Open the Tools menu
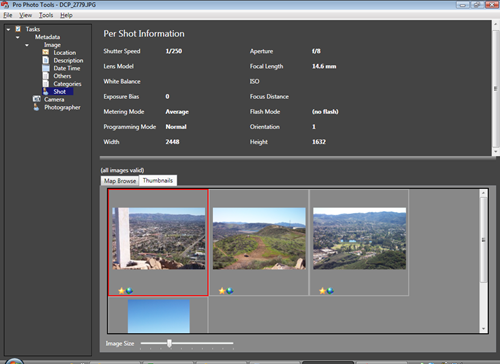The height and width of the screenshot is (364, 500). point(46,15)
